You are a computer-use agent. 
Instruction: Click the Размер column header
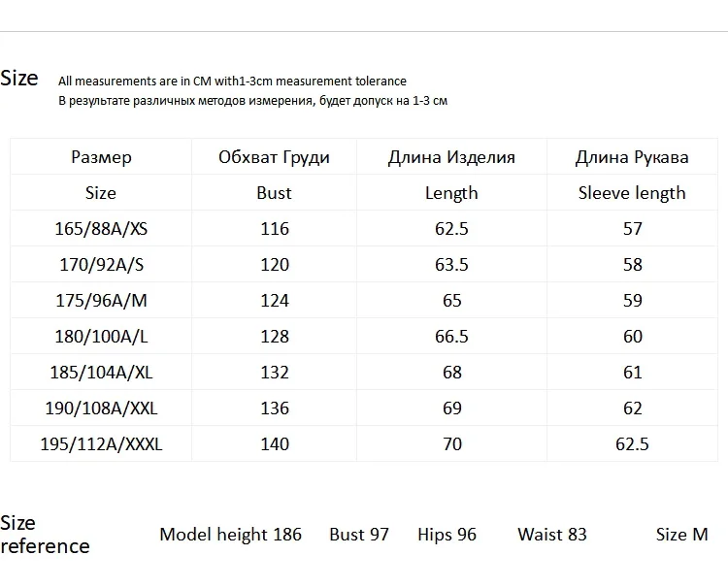[x=101, y=157]
